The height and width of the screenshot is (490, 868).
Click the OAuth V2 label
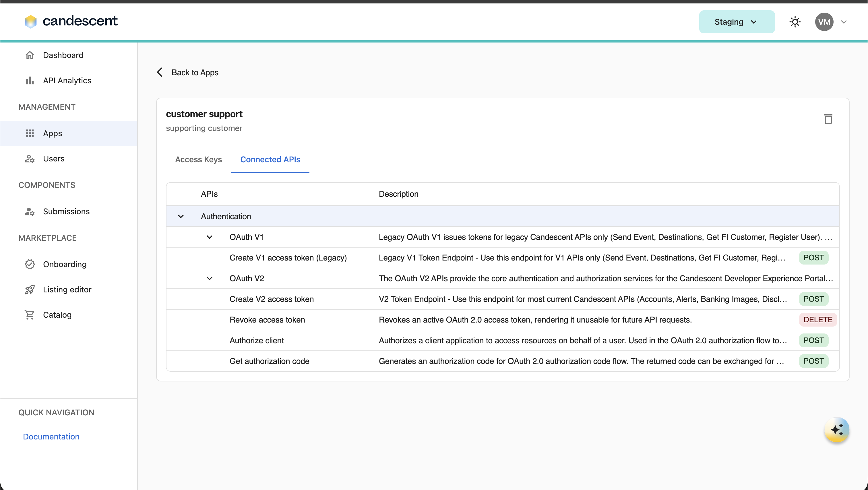point(247,279)
